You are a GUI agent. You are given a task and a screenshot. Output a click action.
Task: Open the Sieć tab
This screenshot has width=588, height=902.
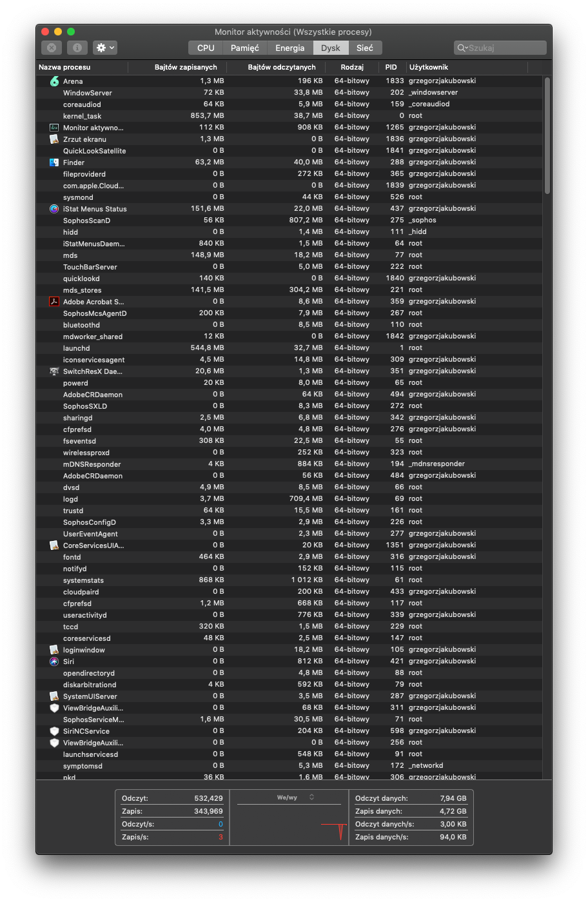[x=364, y=48]
